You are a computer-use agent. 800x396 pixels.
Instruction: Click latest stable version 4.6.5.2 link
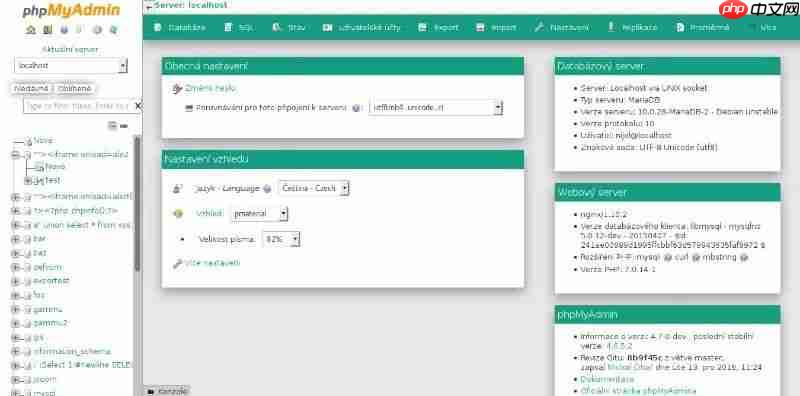pyautogui.click(x=619, y=346)
